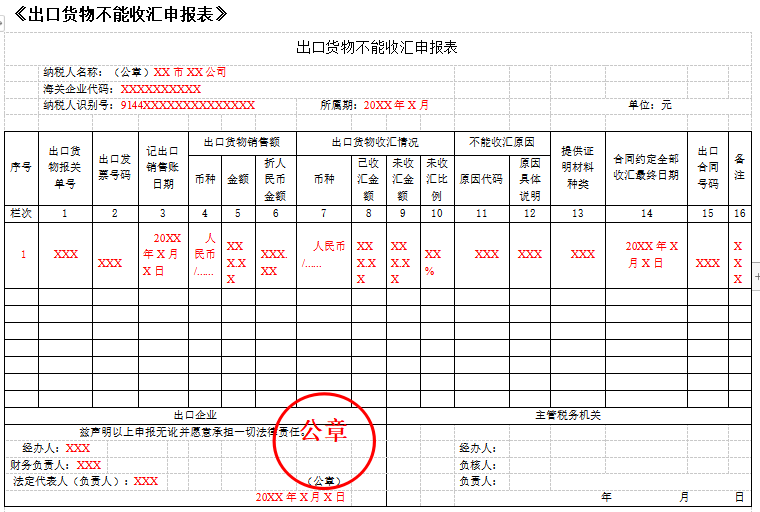This screenshot has width=760, height=512.
Task: Select the 主管税务机关 section header
Action: point(567,415)
